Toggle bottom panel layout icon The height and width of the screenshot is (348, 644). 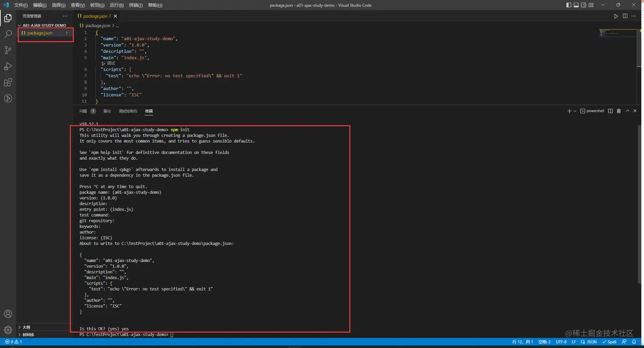(x=576, y=5)
